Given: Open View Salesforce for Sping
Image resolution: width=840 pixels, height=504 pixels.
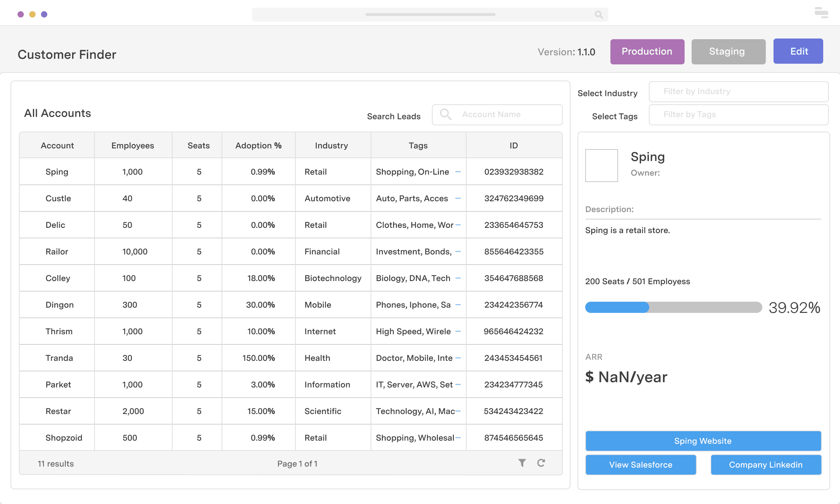Looking at the screenshot, I should coord(640,464).
